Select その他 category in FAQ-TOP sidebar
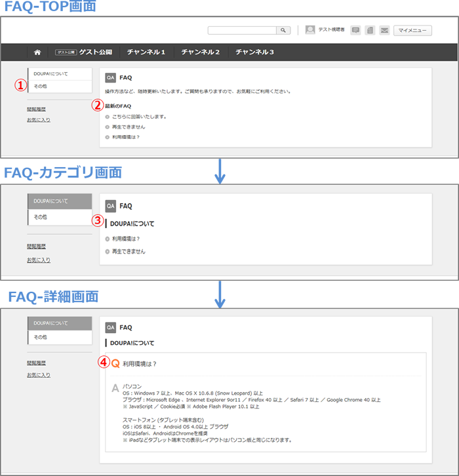Viewport: 459px width, 476px height. click(60, 87)
